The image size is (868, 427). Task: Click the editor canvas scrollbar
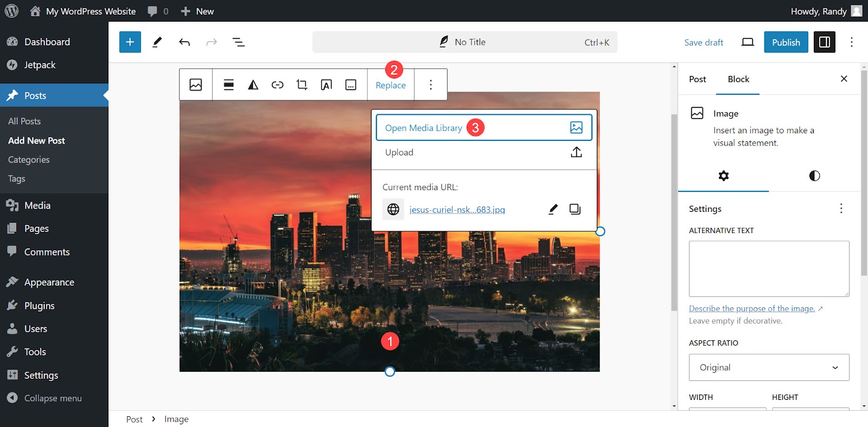click(674, 211)
